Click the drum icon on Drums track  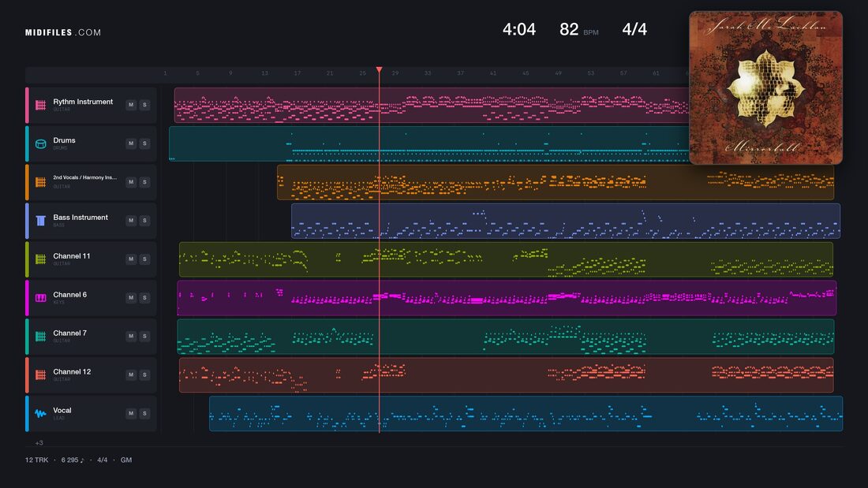(40, 143)
